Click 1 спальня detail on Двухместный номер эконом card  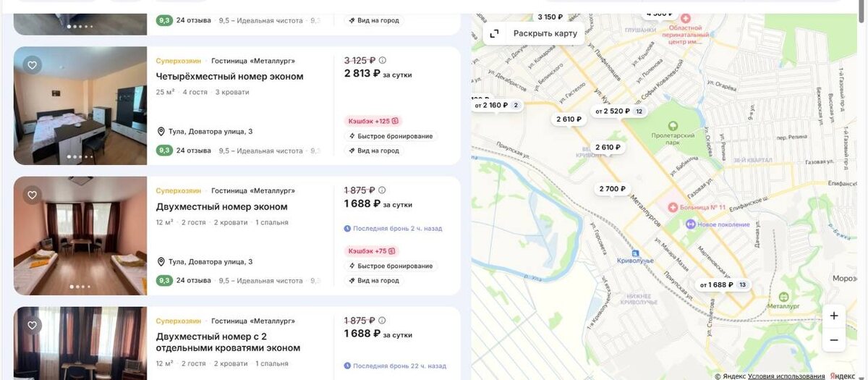[x=272, y=222]
